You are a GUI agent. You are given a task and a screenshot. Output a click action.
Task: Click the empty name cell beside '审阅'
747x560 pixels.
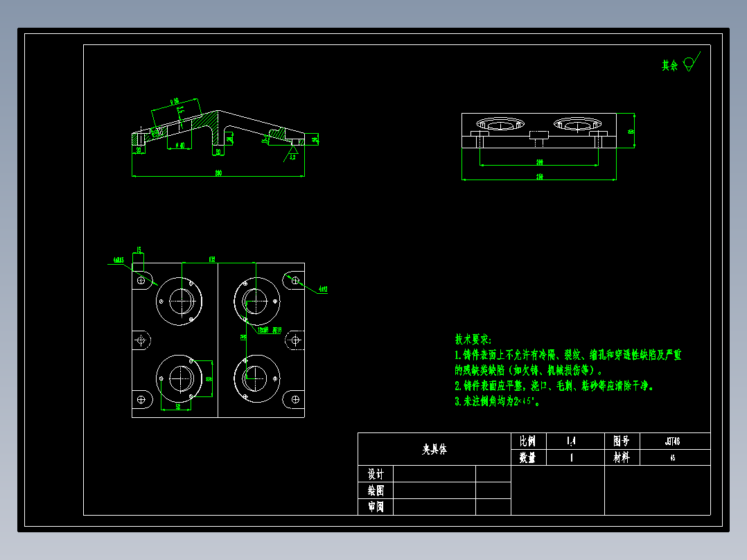click(x=434, y=507)
